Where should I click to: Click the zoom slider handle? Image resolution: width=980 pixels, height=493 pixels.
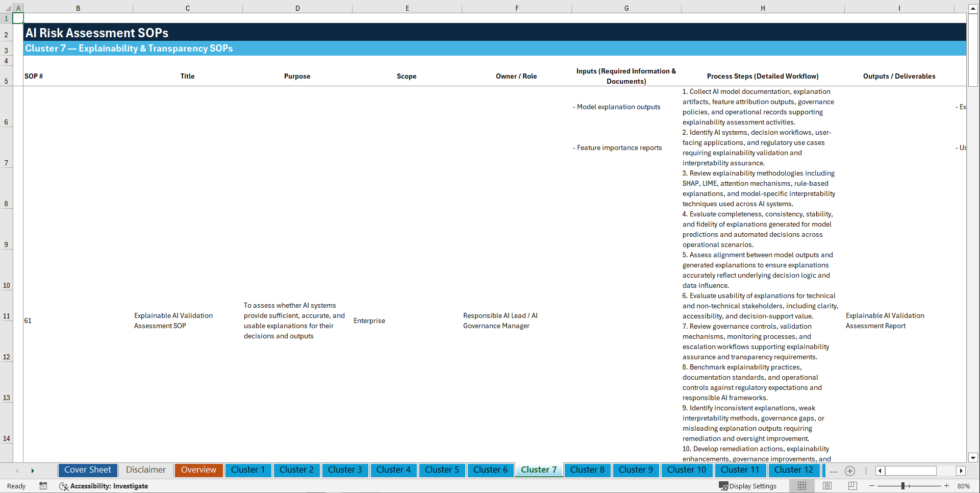click(903, 486)
